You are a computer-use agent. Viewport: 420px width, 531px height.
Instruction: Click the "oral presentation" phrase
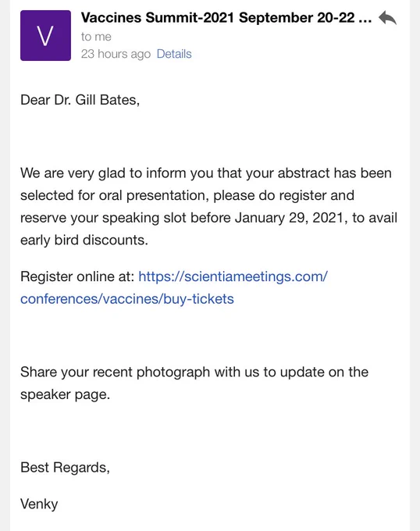coord(154,195)
